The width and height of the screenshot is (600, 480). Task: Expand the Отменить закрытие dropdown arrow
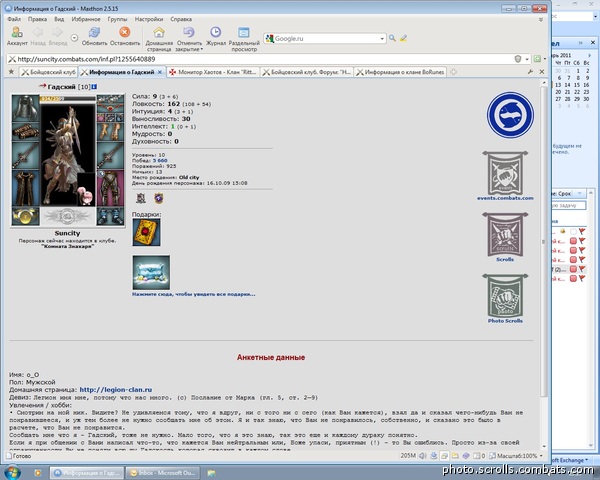pyautogui.click(x=202, y=49)
